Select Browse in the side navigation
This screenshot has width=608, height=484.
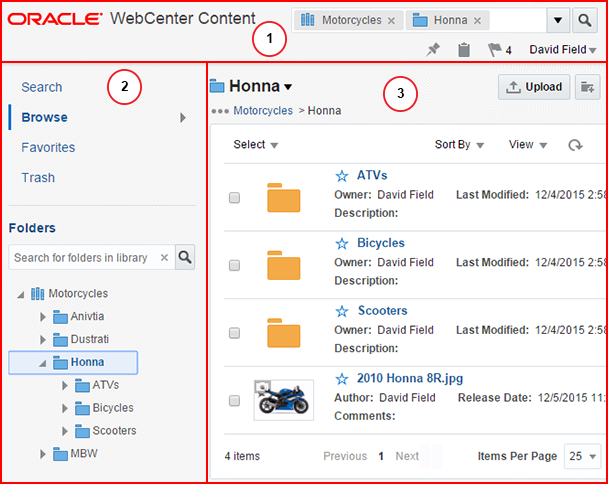click(x=44, y=117)
